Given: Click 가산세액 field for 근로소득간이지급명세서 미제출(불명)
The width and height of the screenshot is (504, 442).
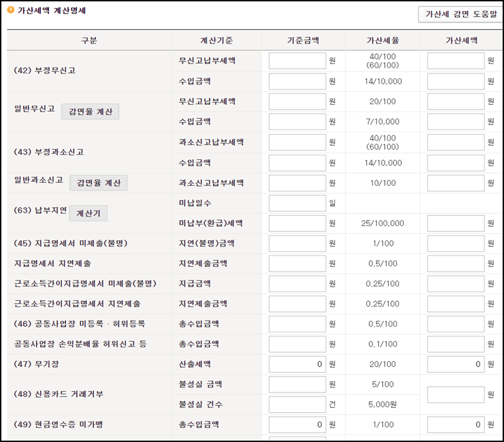Looking at the screenshot, I should coord(456,284).
